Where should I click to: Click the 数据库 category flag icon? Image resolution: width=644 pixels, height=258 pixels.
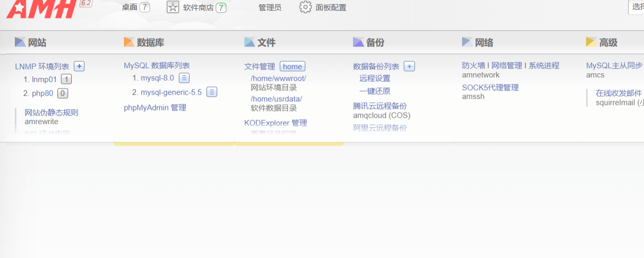(129, 42)
